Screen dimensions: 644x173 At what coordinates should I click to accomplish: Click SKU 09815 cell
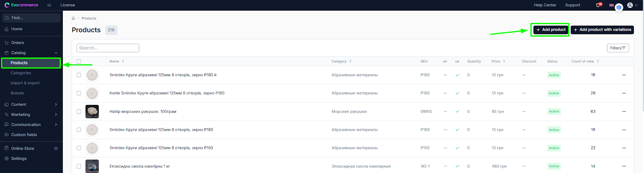[426, 111]
